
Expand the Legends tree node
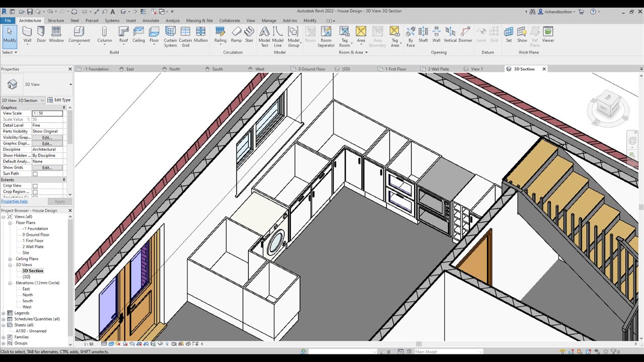tap(4, 313)
